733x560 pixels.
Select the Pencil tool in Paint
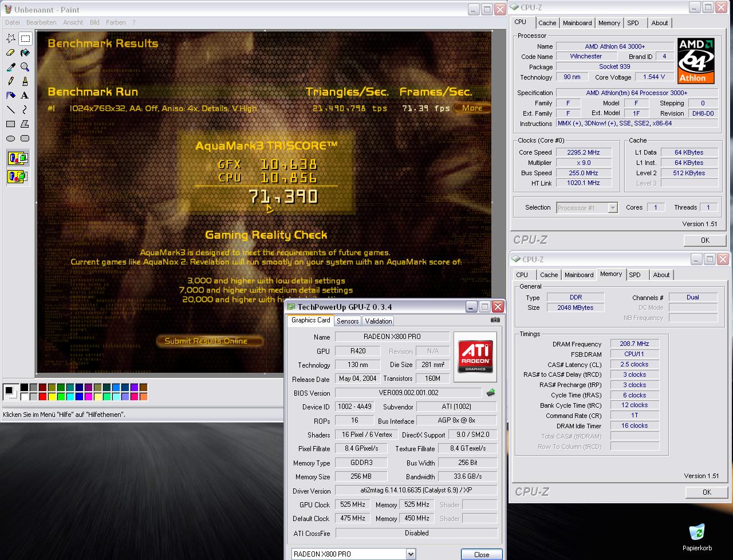click(11, 81)
